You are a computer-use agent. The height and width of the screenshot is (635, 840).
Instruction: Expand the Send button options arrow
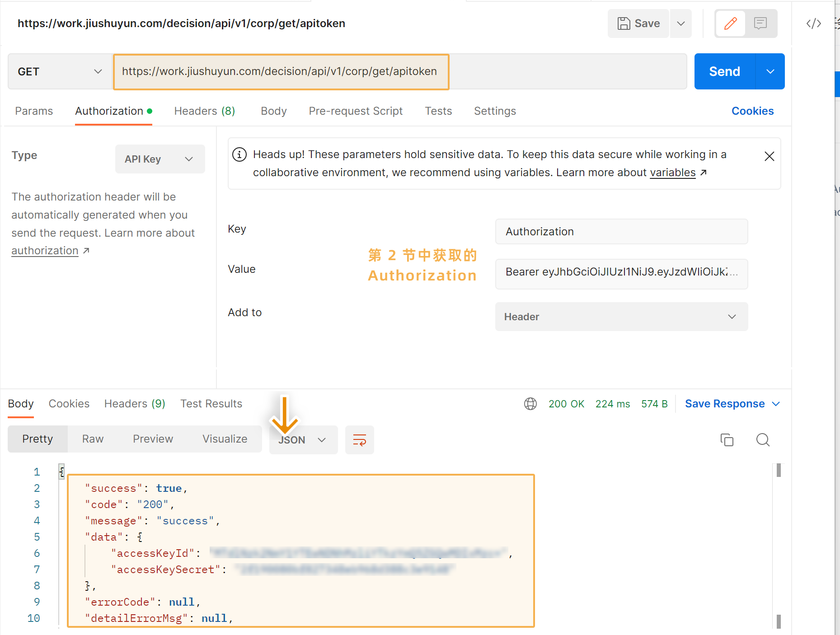pyautogui.click(x=770, y=71)
